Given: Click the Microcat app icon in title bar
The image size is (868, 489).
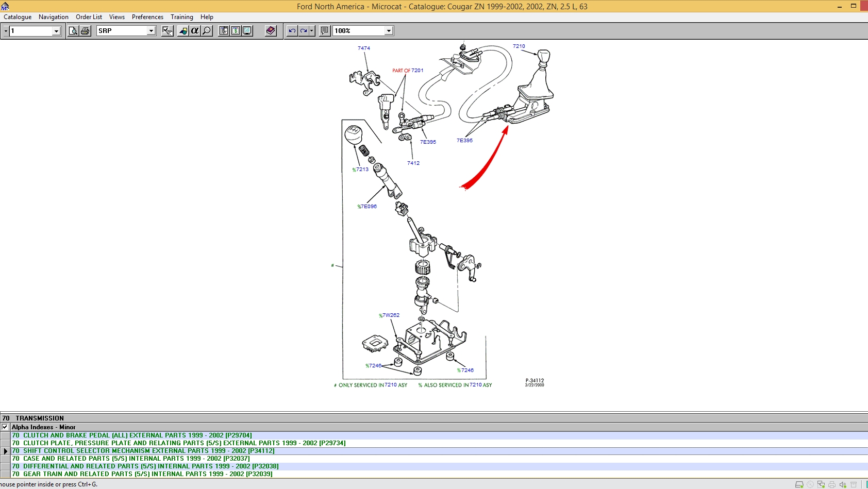Looking at the screenshot, I should [x=5, y=6].
